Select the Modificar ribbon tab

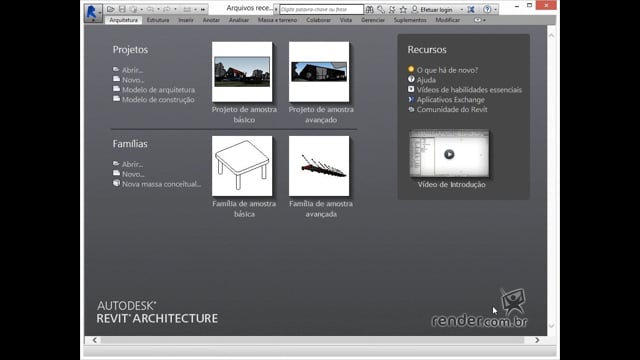(x=447, y=20)
